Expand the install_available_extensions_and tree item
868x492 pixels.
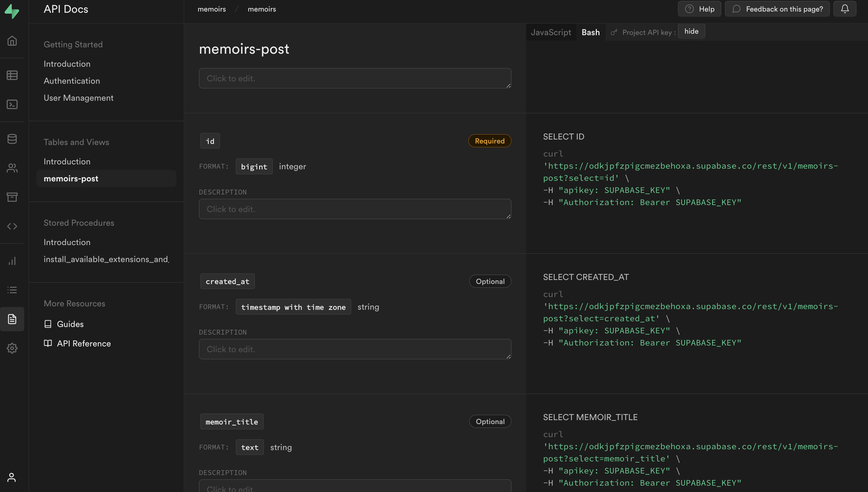107,259
